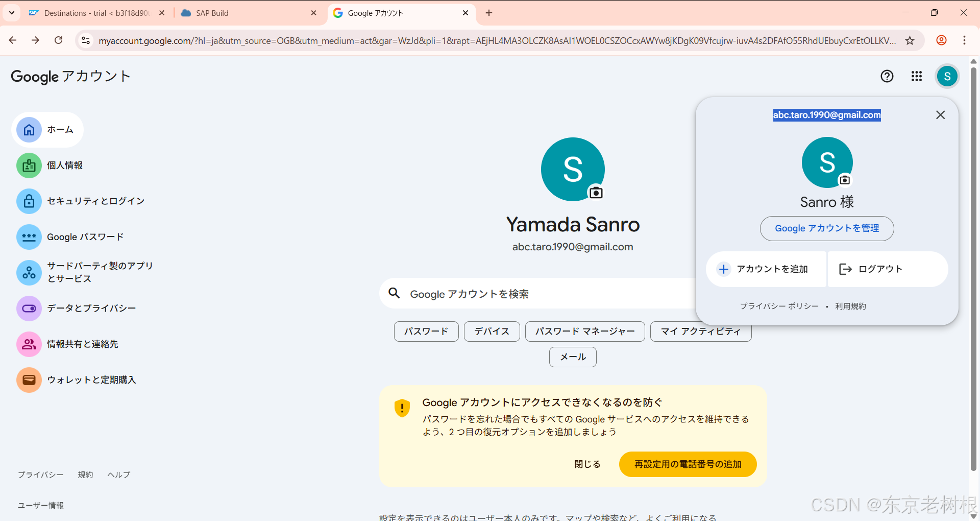Click アカウントを追加 button

tap(766, 269)
